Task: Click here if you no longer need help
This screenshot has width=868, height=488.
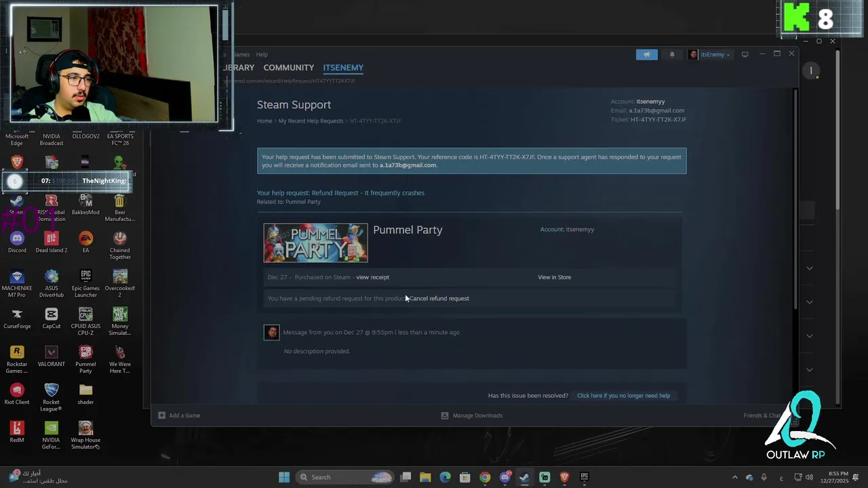Action: tap(623, 396)
